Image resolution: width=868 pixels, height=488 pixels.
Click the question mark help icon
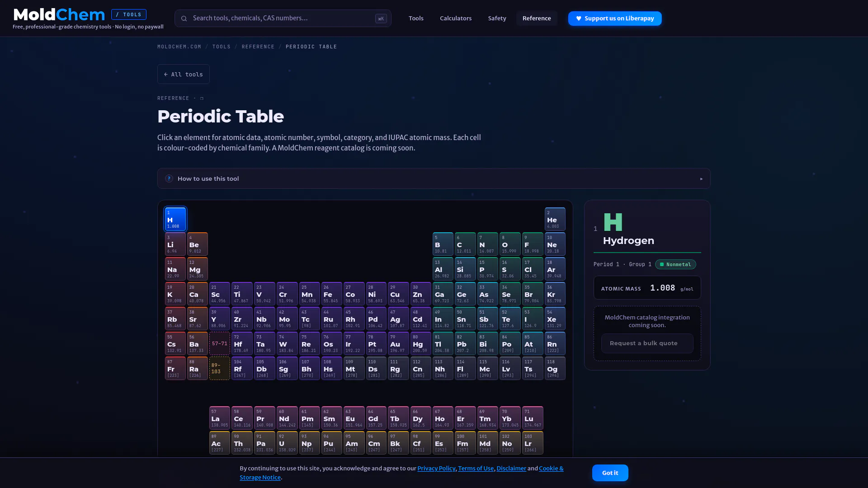(169, 178)
